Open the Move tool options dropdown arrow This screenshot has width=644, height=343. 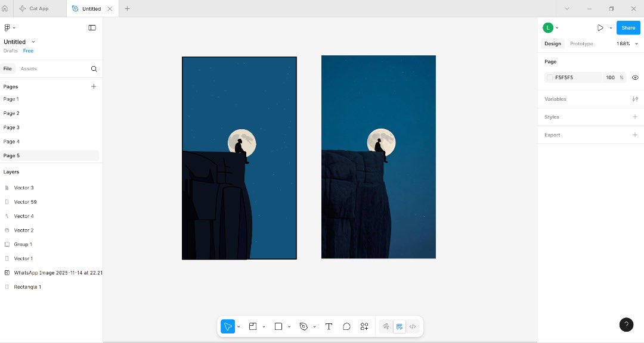[x=239, y=327]
